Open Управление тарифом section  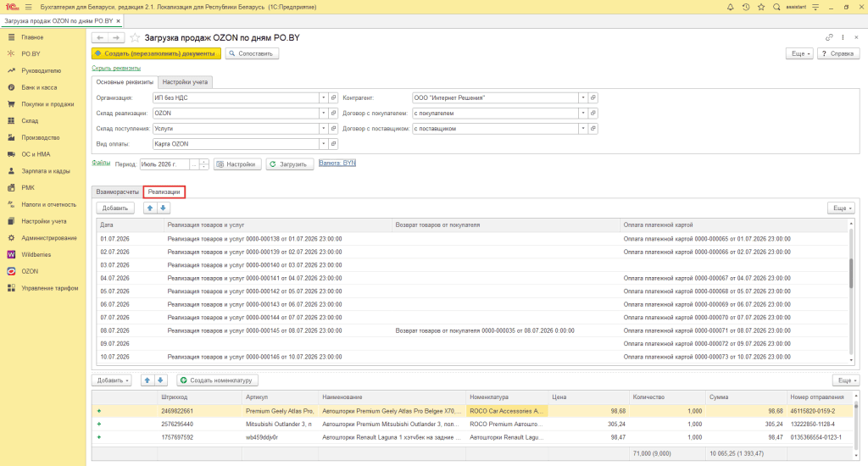pyautogui.click(x=50, y=288)
